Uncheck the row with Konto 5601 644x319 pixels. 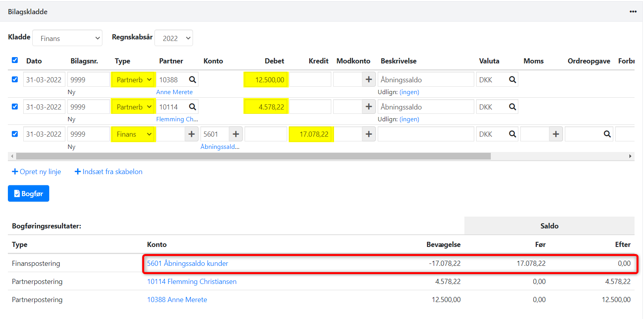[15, 134]
